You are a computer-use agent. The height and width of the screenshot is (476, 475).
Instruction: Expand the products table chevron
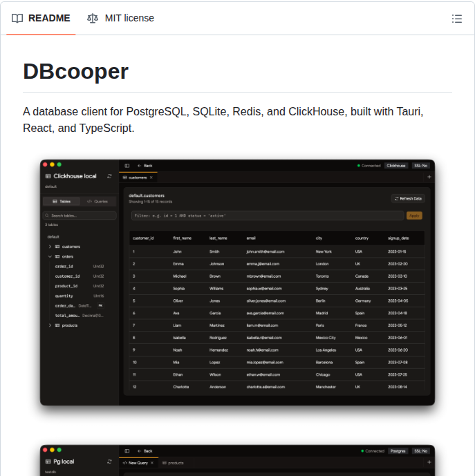(x=50, y=325)
